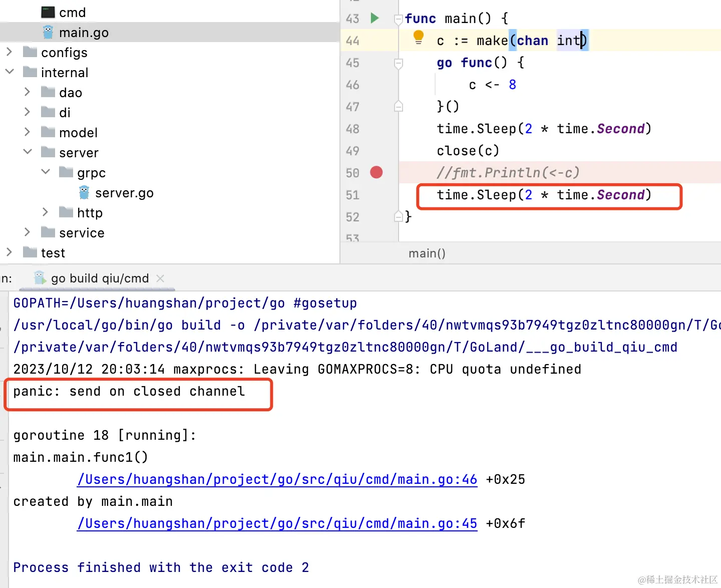The height and width of the screenshot is (588, 721).
Task: Expand the model folder chevron
Action: (28, 132)
